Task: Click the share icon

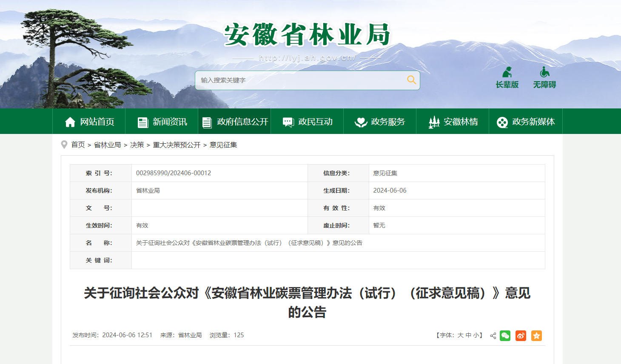Action: tap(493, 336)
